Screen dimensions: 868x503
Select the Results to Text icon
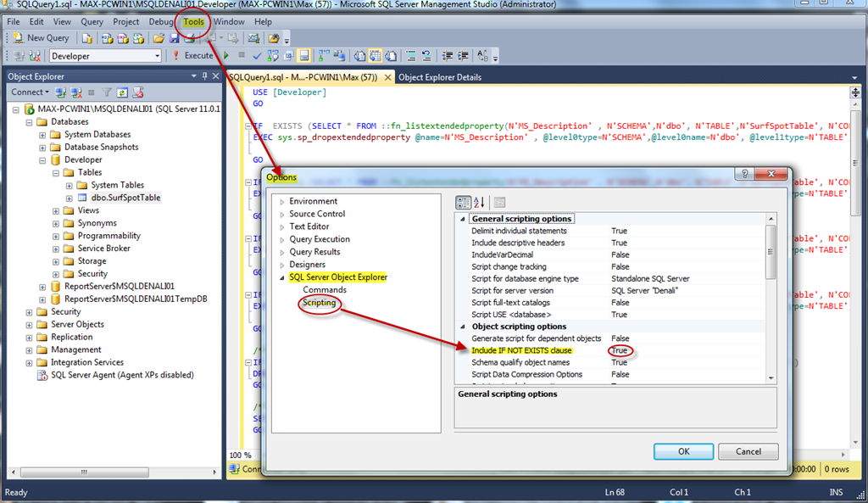[359, 55]
